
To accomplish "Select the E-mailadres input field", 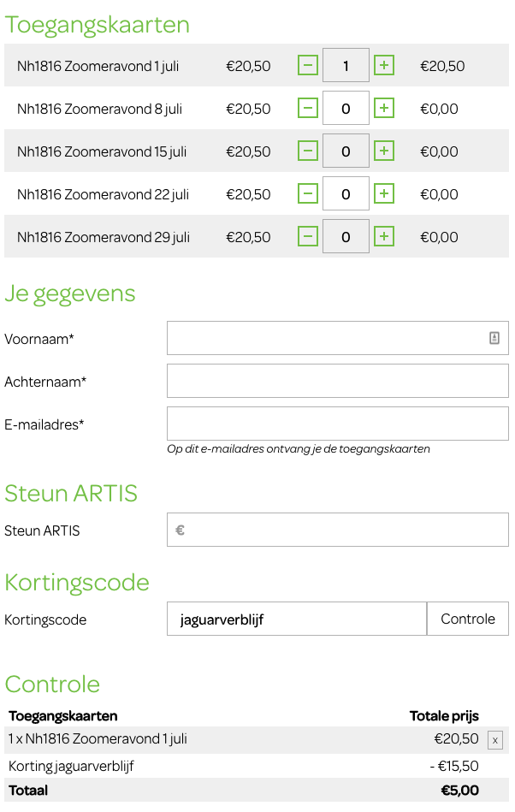I will click(337, 424).
